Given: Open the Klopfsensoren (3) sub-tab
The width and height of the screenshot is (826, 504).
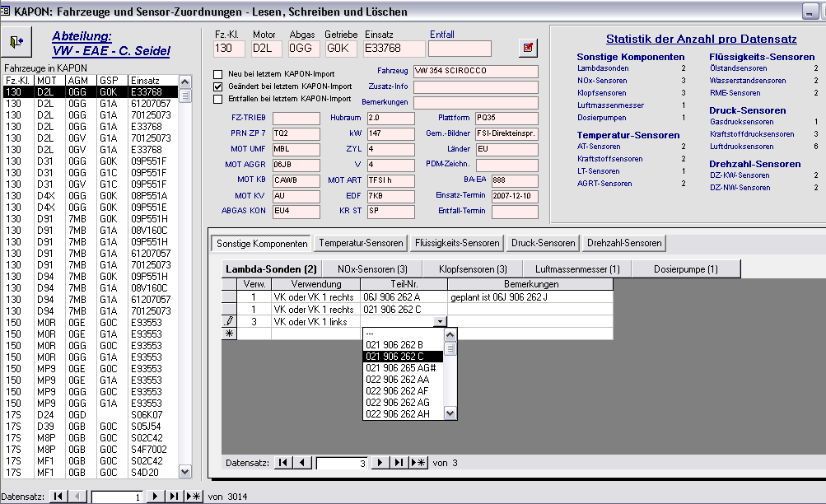Looking at the screenshot, I should click(473, 269).
